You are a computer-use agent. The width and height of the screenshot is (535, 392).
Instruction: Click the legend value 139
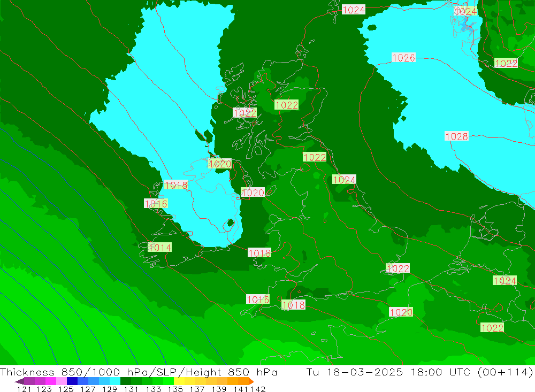point(219,389)
